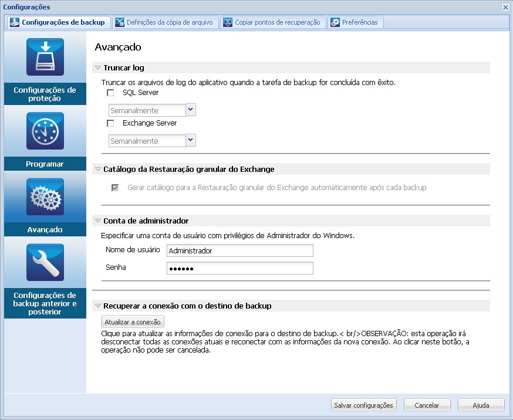
Task: Open the Exchange Server Semanalmente dropdown arrow
Action: pos(191,140)
